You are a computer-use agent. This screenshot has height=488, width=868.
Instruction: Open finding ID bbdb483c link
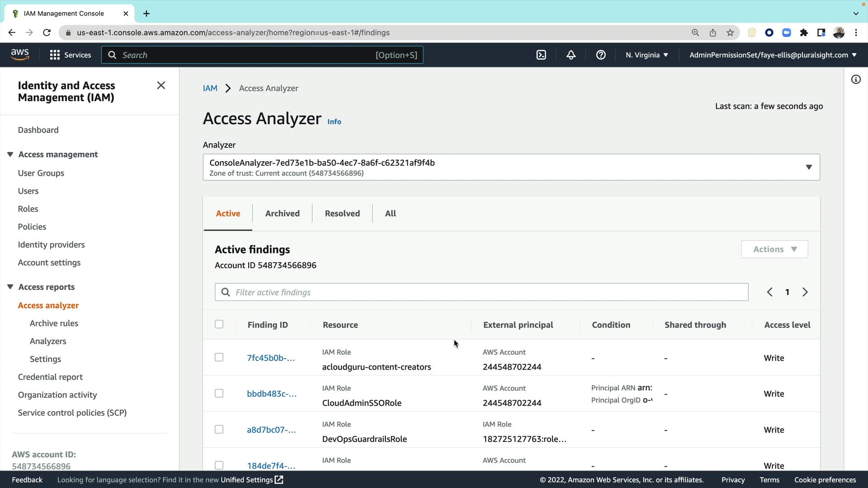(272, 394)
